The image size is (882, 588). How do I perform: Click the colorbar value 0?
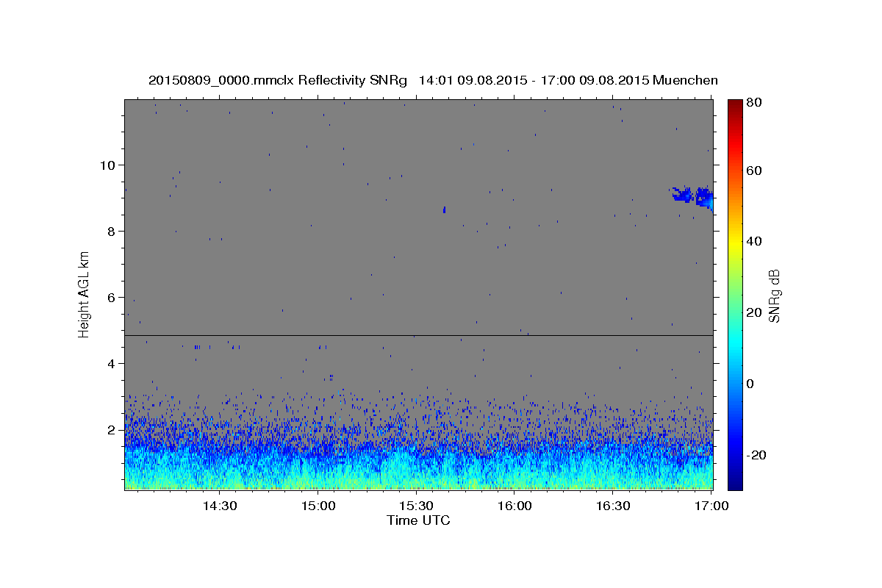coord(751,384)
